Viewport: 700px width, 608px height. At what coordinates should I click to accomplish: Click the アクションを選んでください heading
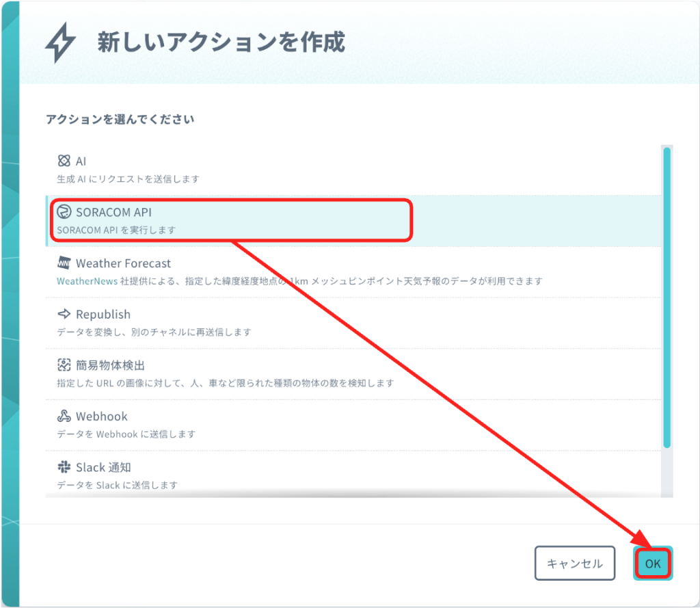120,119
